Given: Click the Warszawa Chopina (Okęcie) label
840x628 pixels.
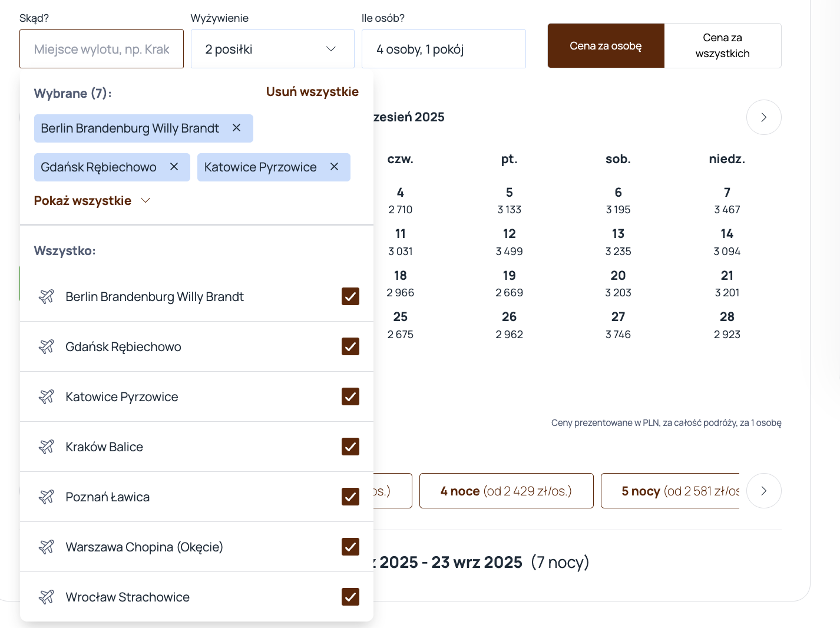Looking at the screenshot, I should (x=144, y=547).
